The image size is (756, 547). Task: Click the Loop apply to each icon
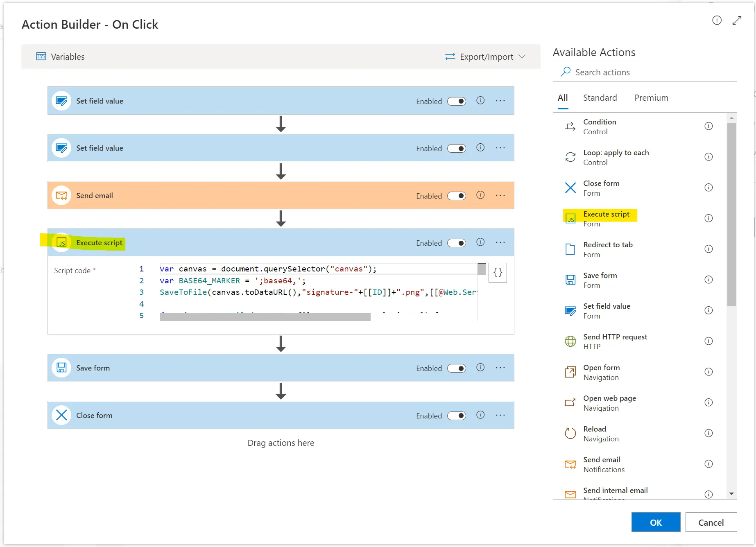(570, 157)
